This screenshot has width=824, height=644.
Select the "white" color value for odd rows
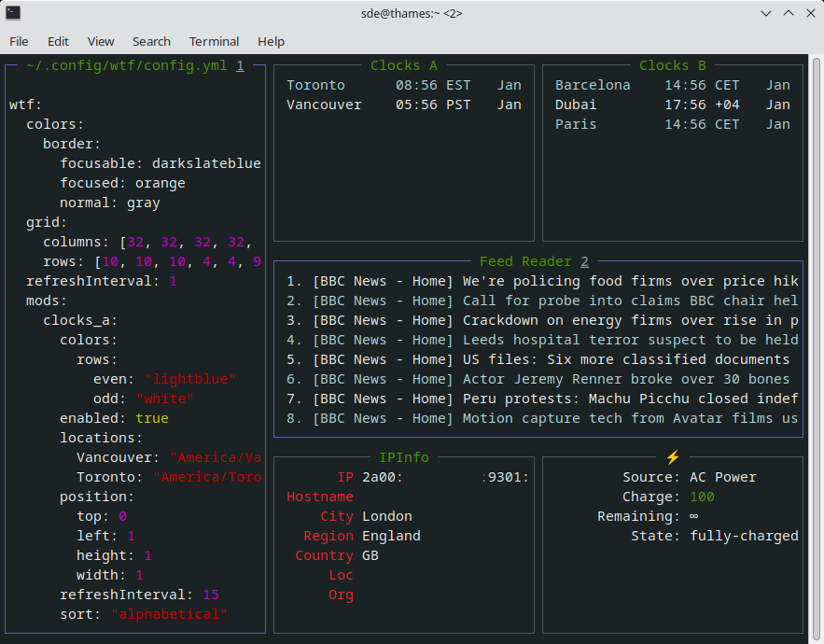pyautogui.click(x=165, y=398)
